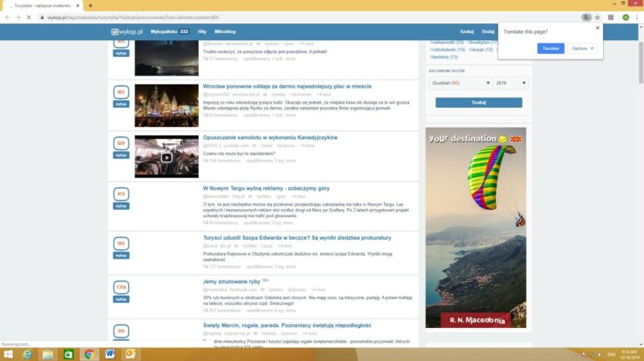This screenshot has width=644, height=361.
Task: Bookmark this page with the star icon
Action: pyautogui.click(x=597, y=17)
